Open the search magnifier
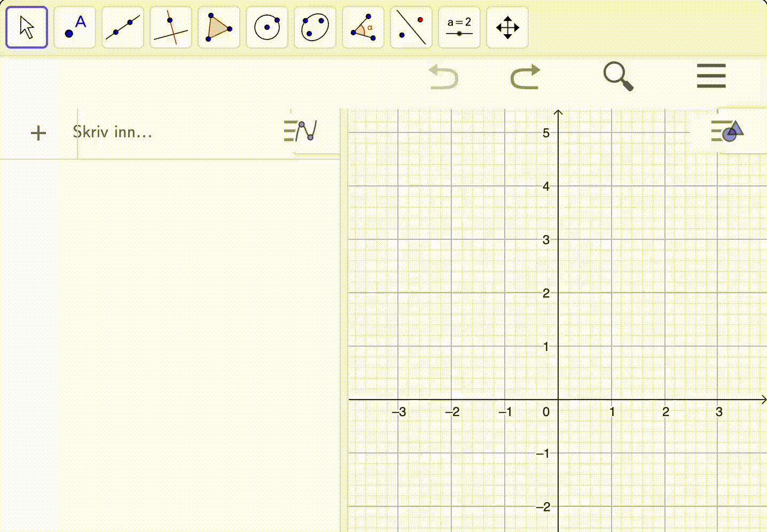Viewport: 767px width, 532px height. 618,76
